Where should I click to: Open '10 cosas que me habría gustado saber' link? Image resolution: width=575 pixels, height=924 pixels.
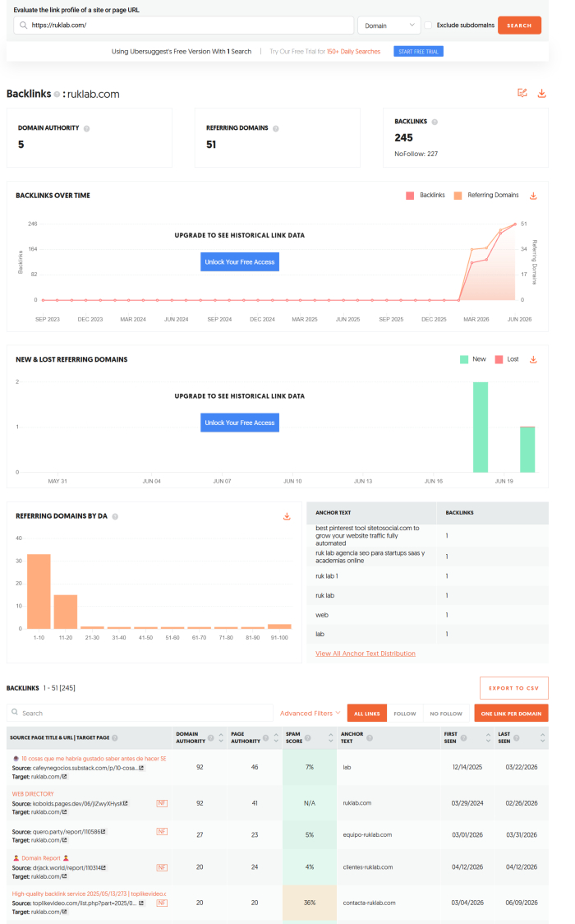[x=94, y=759]
